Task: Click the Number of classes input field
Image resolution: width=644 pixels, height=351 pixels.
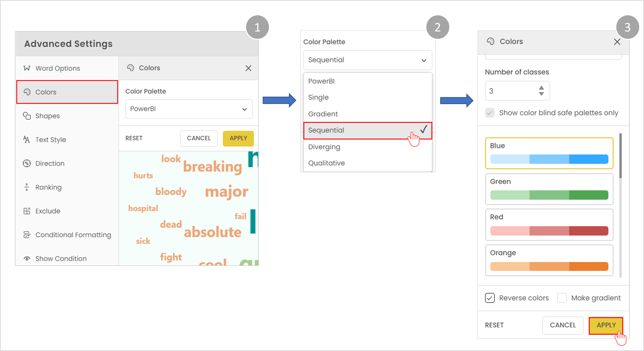Action: 510,91
